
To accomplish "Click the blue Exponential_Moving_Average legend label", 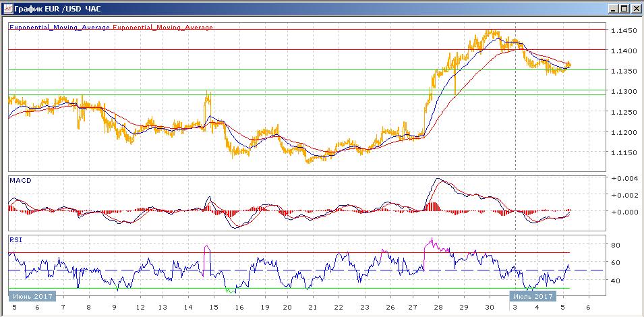I will coord(59,28).
